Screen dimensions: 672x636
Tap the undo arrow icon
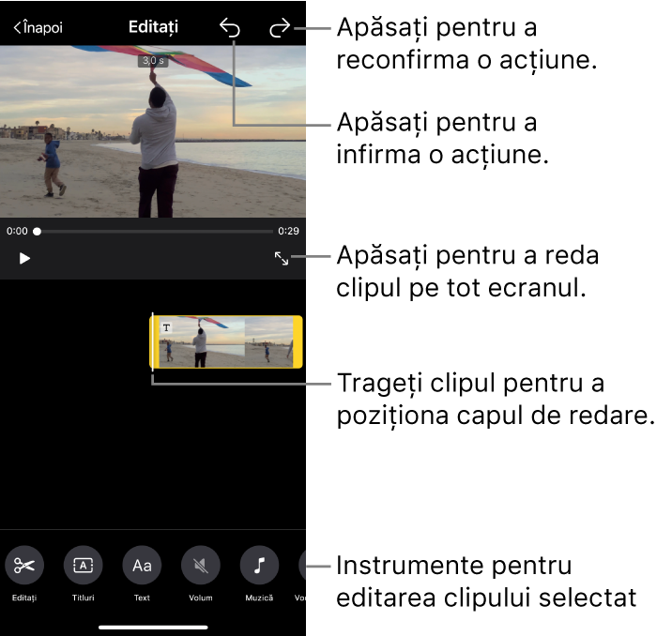[230, 28]
